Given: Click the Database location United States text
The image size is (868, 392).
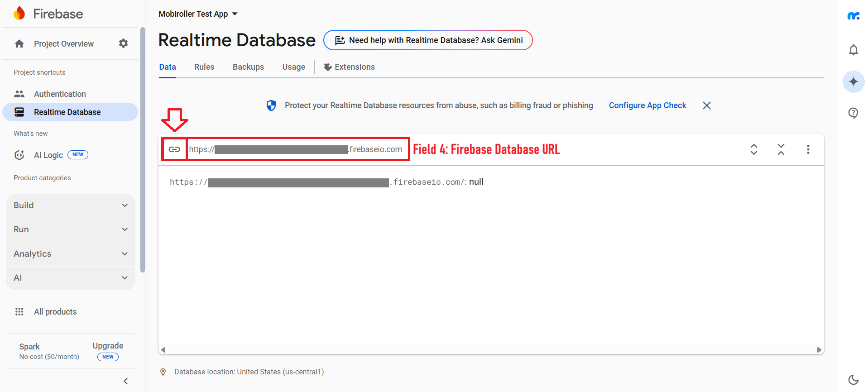Looking at the screenshot, I should click(249, 372).
